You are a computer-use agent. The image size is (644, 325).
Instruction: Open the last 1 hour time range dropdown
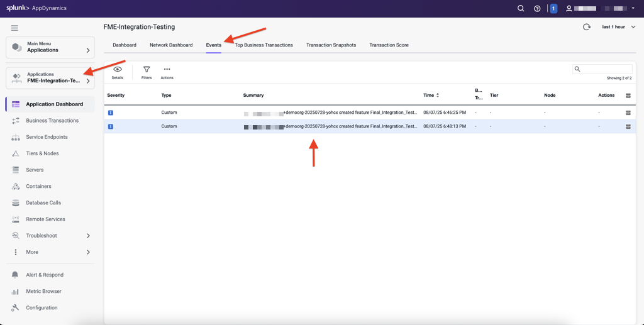coord(618,27)
